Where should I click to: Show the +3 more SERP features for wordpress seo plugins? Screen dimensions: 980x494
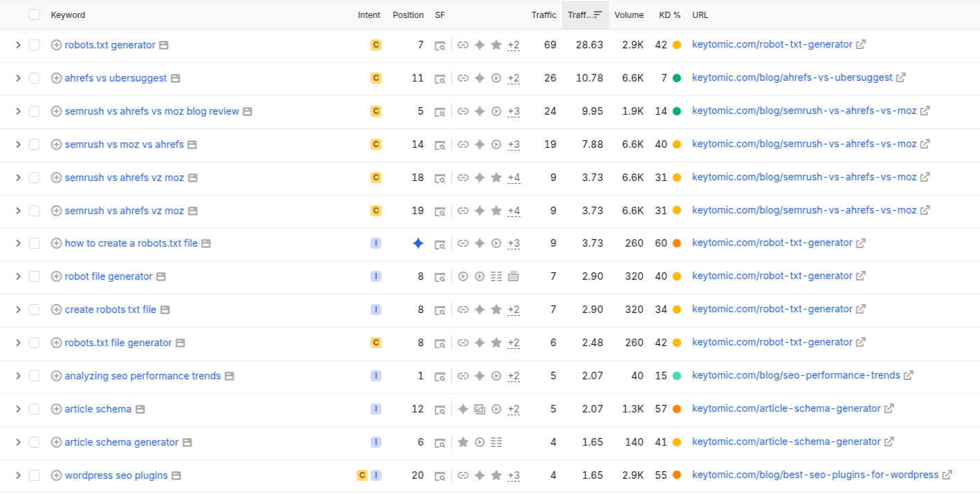(x=513, y=475)
